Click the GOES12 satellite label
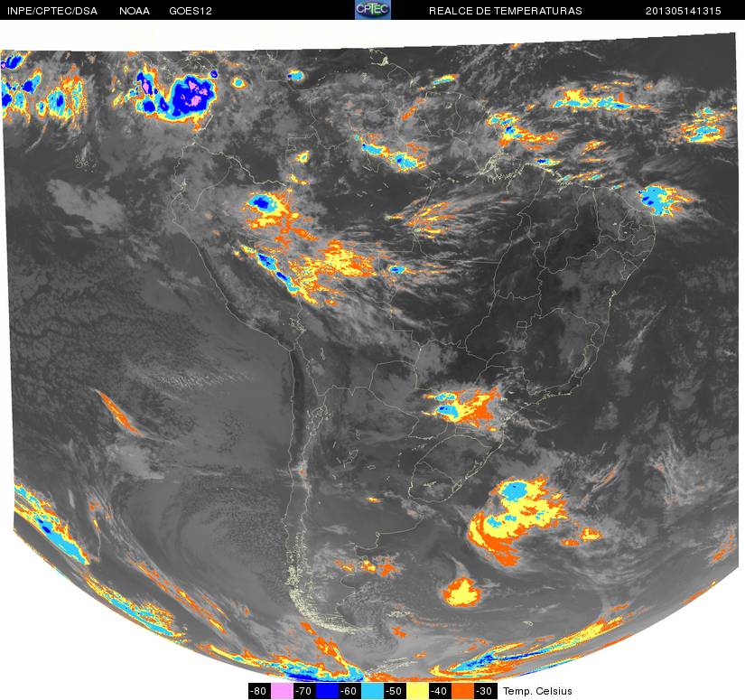Screen dimensions: 745x700 pos(191,11)
